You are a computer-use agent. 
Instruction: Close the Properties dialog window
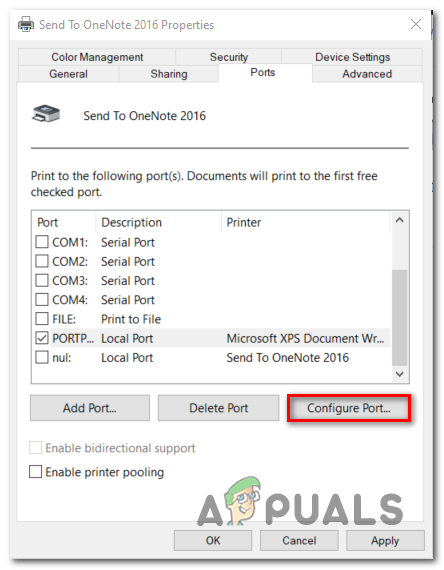(x=416, y=24)
